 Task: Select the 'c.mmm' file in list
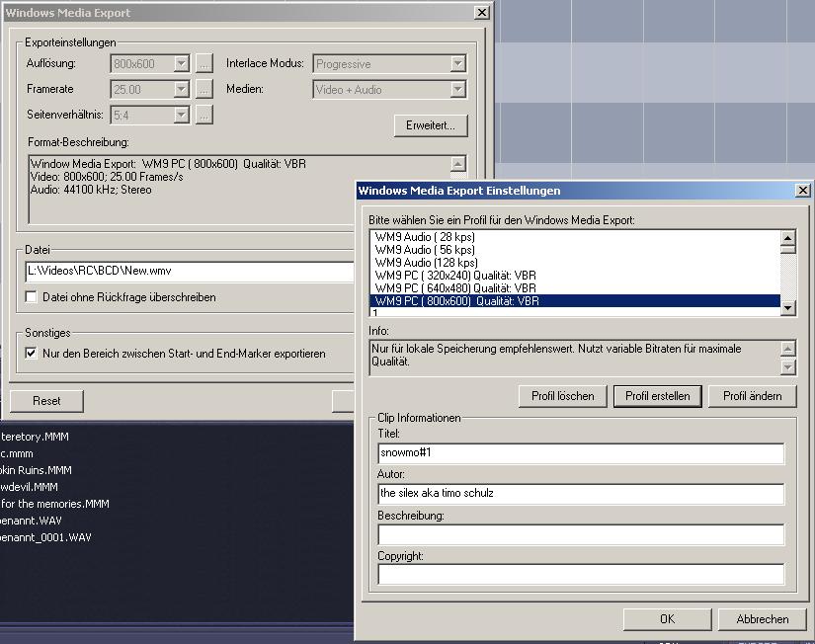[x=17, y=453]
